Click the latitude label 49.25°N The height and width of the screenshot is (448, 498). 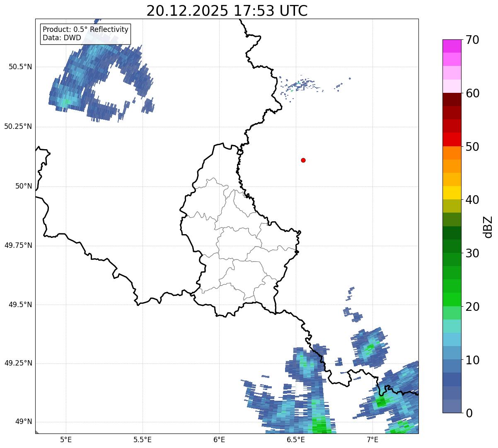pyautogui.click(x=18, y=363)
